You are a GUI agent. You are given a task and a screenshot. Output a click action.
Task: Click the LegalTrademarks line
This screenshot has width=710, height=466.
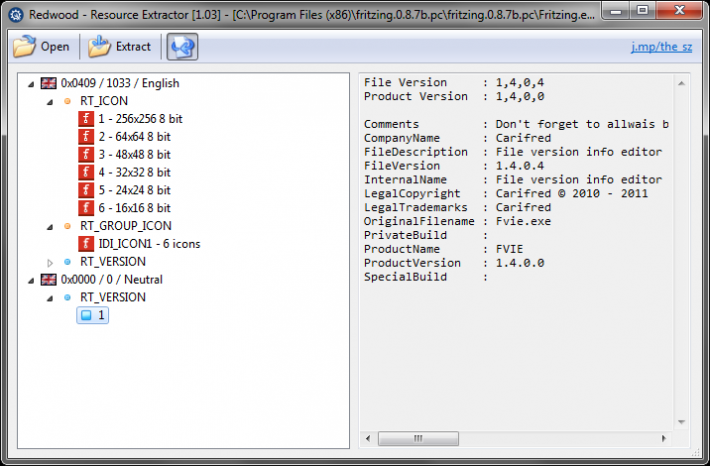tap(457, 207)
